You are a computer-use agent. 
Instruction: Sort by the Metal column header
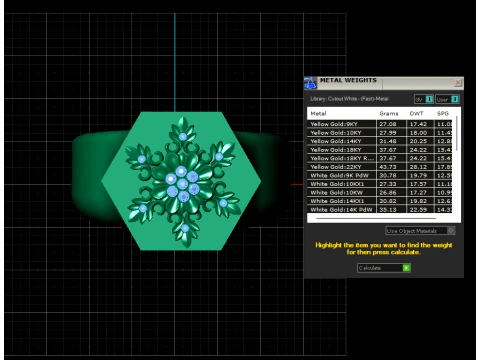(318, 114)
